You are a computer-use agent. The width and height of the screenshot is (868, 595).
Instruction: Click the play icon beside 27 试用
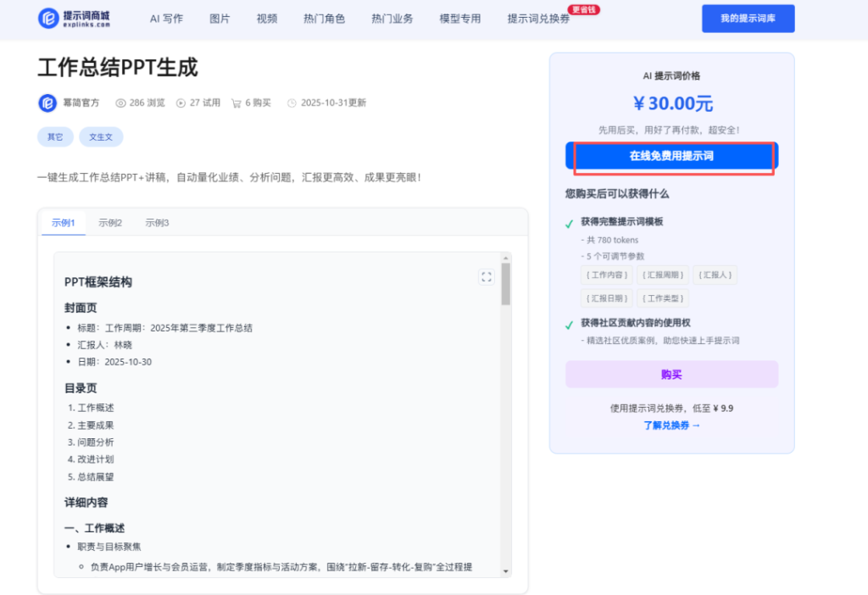(181, 103)
